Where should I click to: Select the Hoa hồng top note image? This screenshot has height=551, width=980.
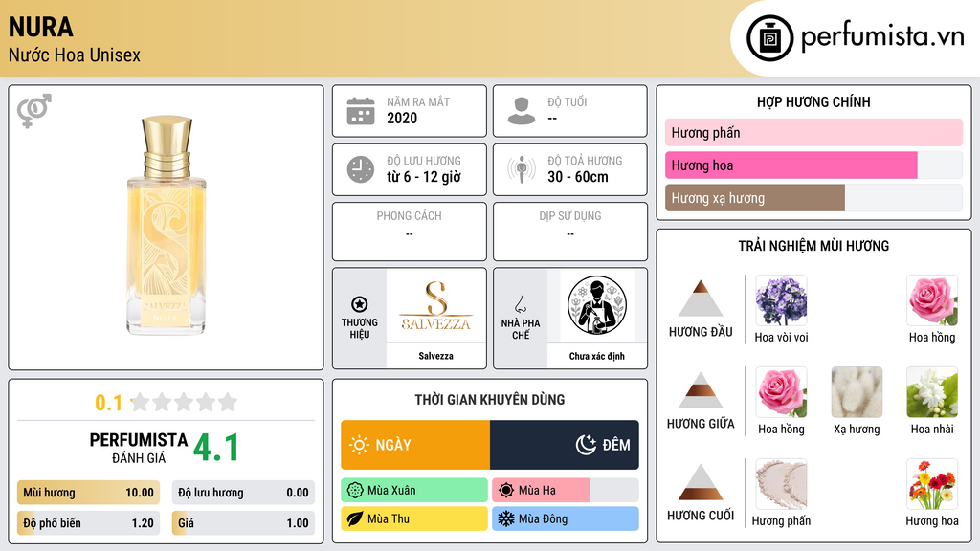(932, 300)
